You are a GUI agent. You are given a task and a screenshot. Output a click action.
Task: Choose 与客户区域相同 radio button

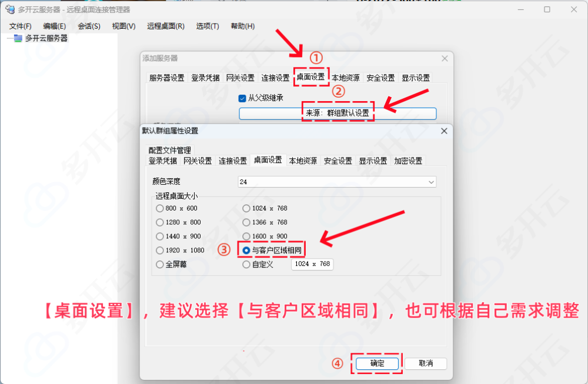[246, 250]
